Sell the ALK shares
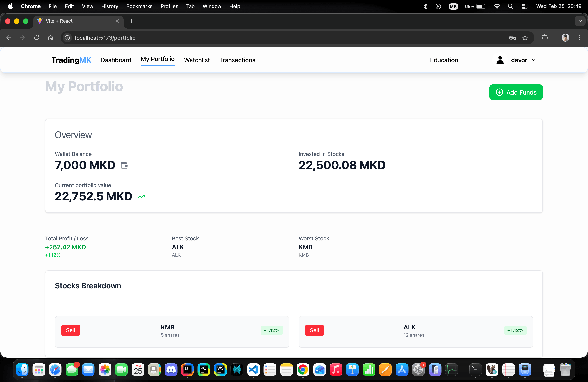The width and height of the screenshot is (588, 382). point(314,330)
